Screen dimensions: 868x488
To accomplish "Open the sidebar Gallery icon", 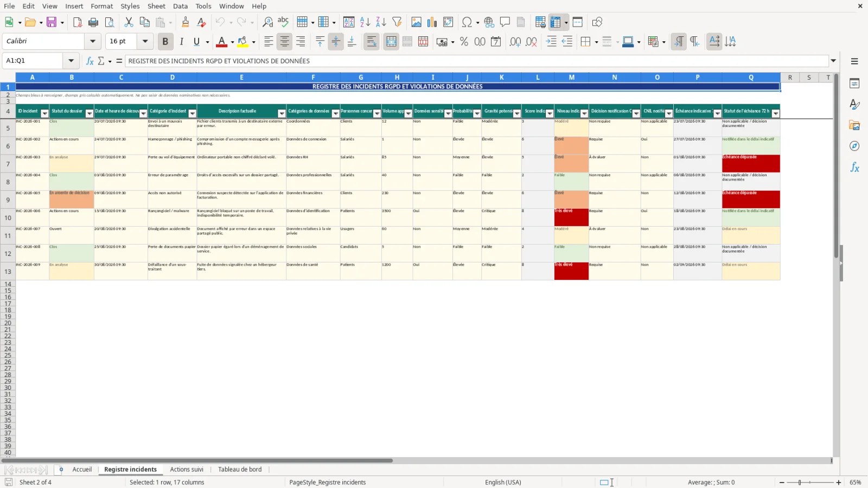I will [854, 125].
